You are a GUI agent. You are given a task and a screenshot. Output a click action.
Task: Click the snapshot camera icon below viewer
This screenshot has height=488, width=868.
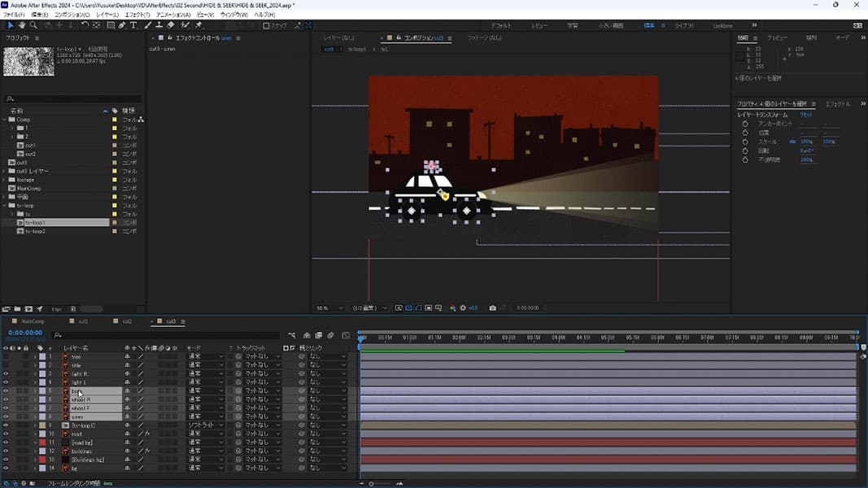coord(492,308)
